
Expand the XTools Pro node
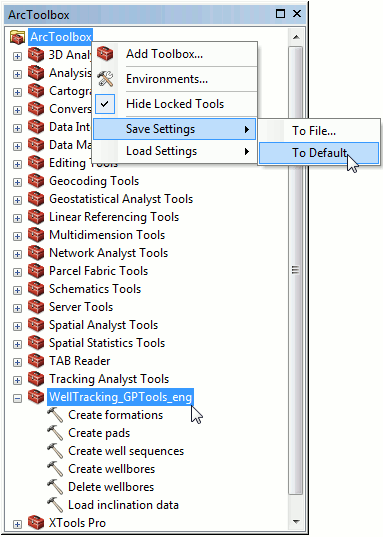(17, 524)
